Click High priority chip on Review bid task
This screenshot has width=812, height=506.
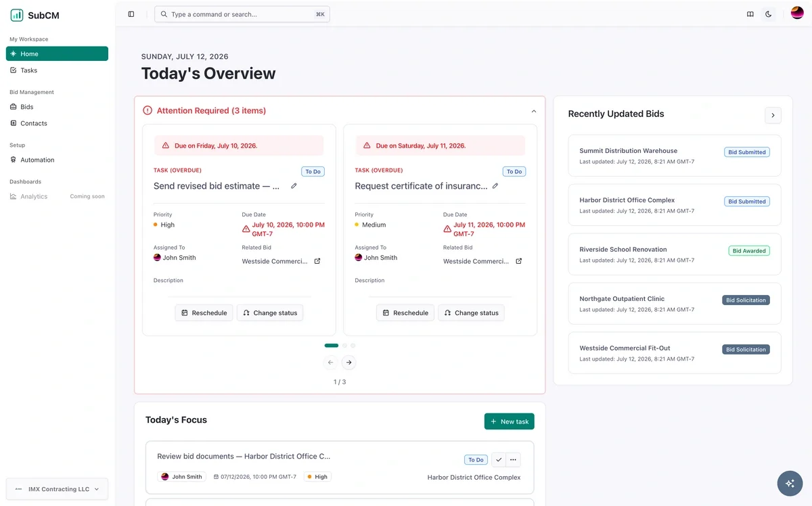coord(317,477)
